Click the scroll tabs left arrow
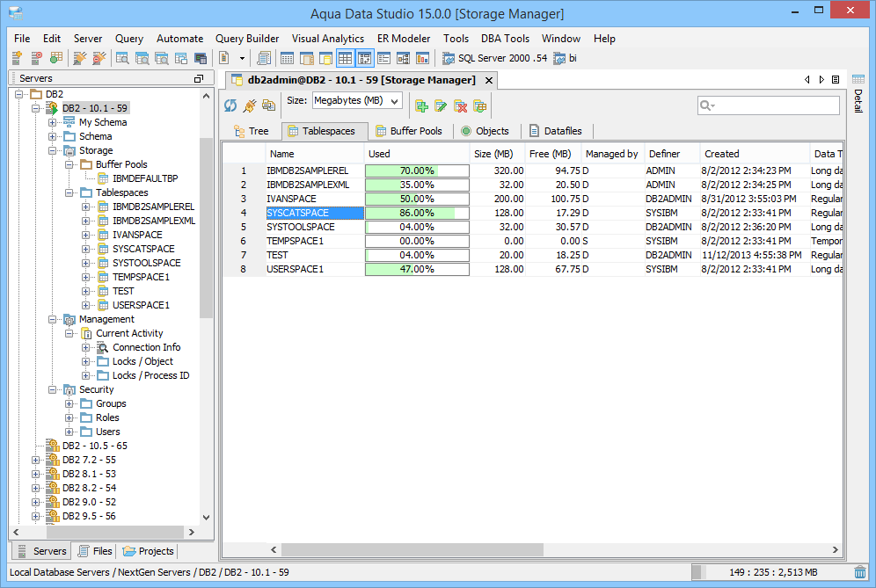 807,80
